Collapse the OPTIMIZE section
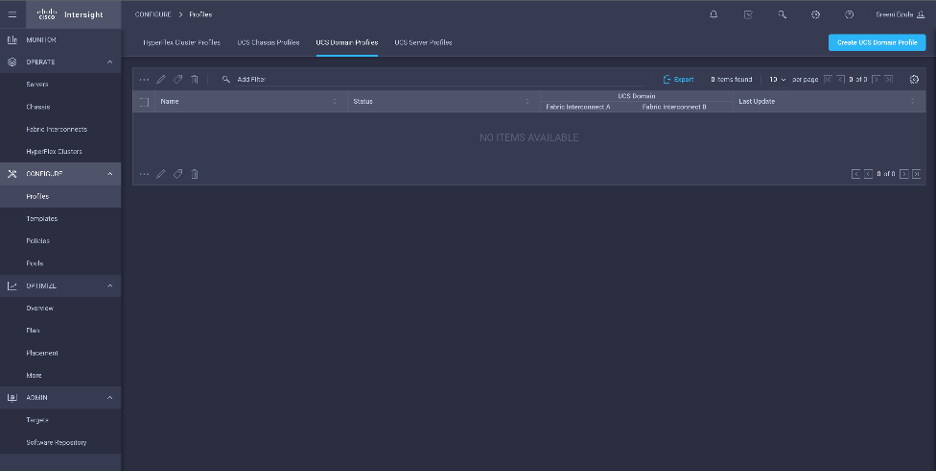The height and width of the screenshot is (472, 936). tap(110, 286)
